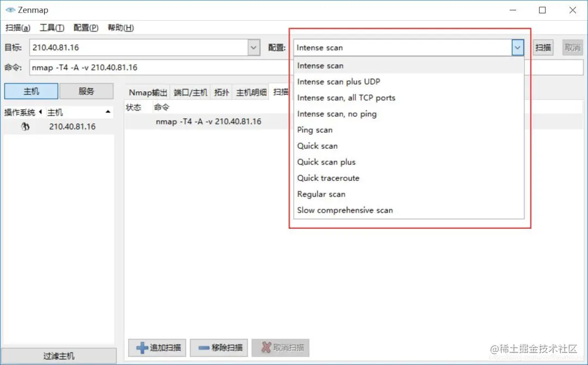This screenshot has height=365, width=588.
Task: Open the 扫描 scans tab
Action: pos(280,92)
